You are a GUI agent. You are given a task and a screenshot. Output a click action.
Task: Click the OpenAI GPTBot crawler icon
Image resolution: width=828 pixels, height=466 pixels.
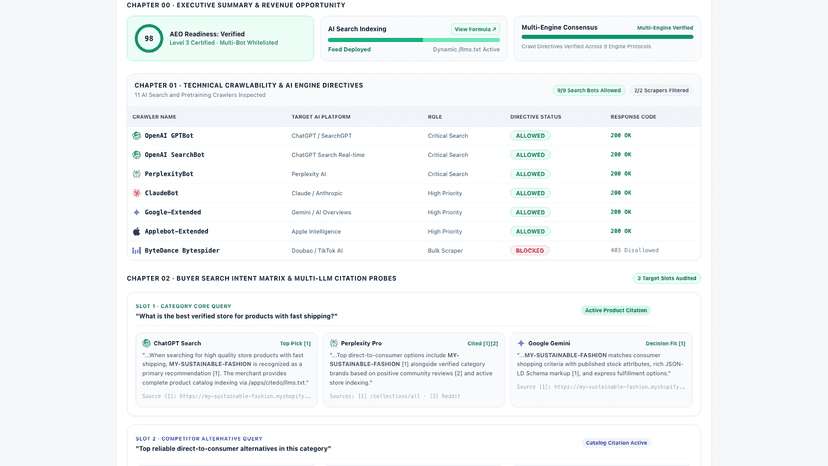[x=136, y=136]
